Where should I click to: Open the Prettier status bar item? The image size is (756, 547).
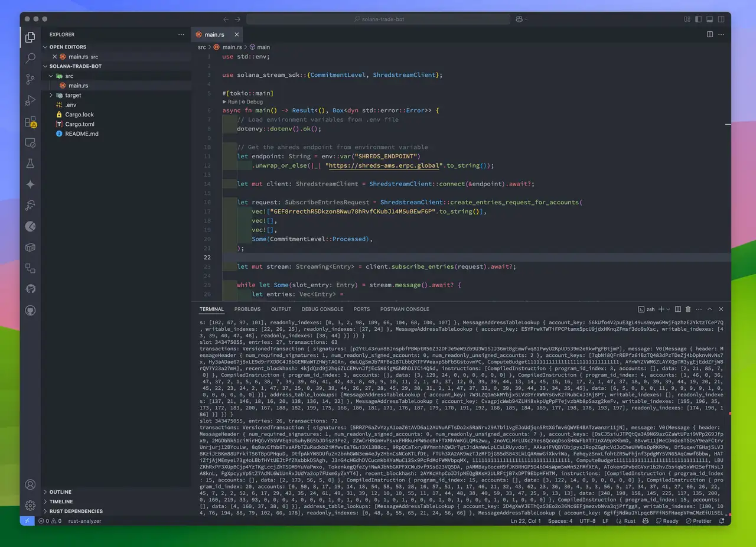coord(699,521)
